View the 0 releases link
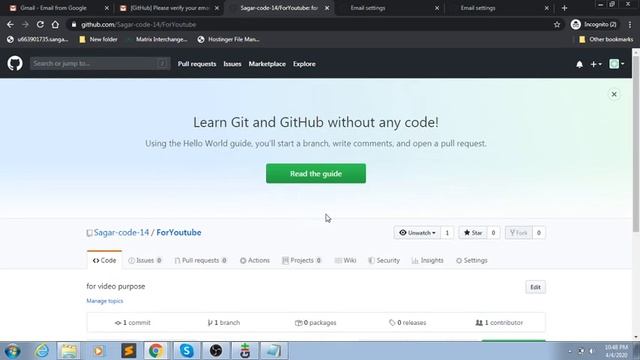This screenshot has width=640, height=360. (407, 322)
